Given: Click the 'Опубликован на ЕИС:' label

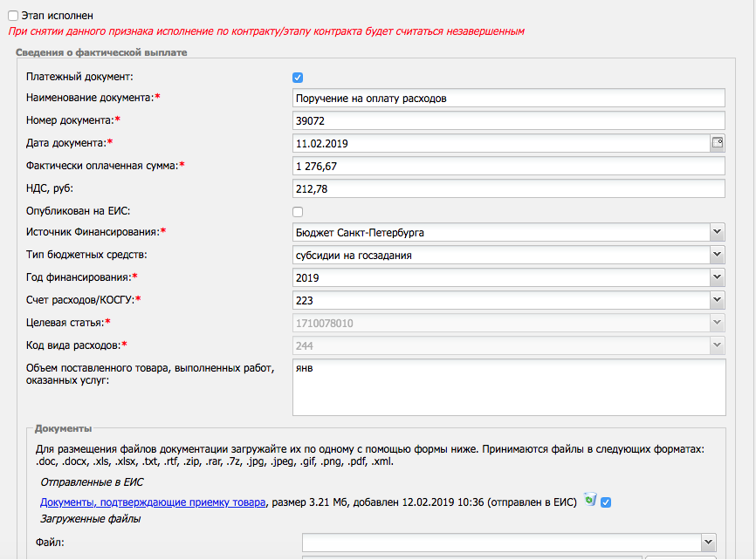Looking at the screenshot, I should (x=78, y=211).
